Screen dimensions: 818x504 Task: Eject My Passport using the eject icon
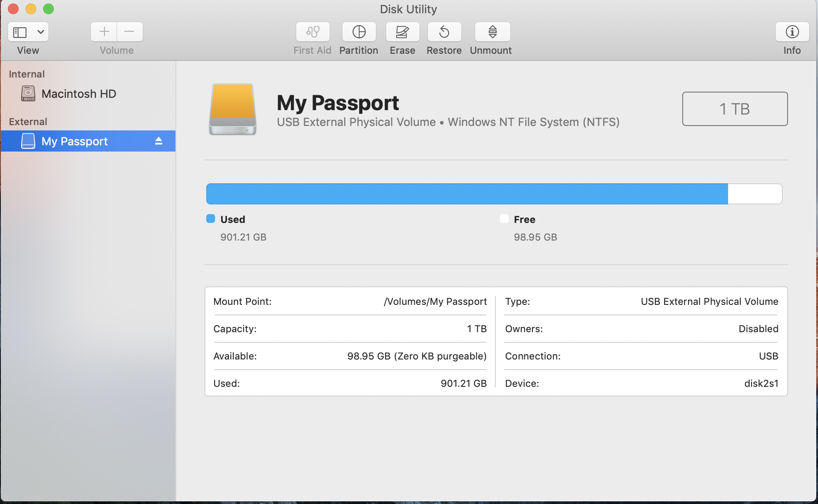[x=159, y=141]
